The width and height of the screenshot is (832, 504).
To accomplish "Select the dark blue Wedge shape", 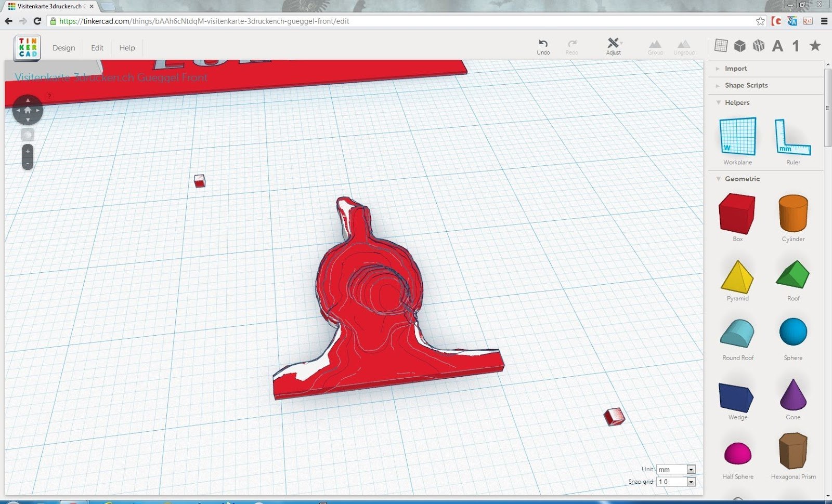I will point(736,397).
